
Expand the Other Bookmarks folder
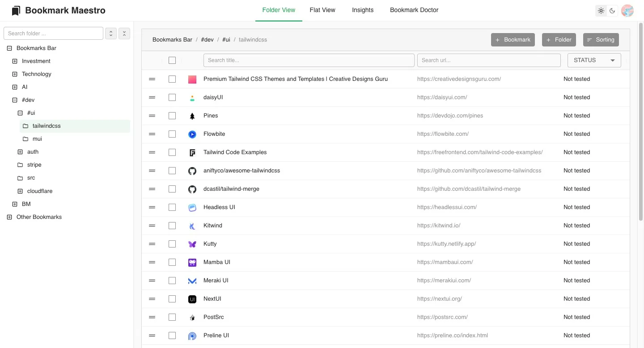click(9, 217)
